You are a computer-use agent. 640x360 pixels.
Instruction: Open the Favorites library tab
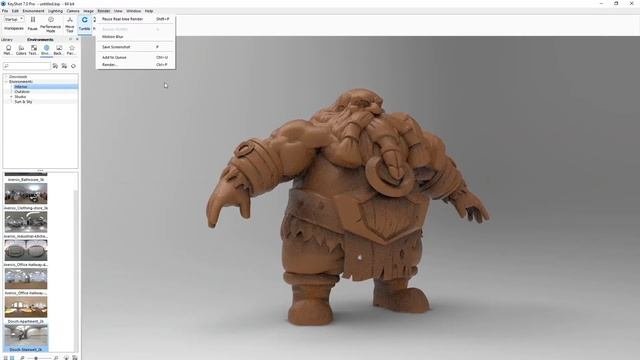point(71,50)
